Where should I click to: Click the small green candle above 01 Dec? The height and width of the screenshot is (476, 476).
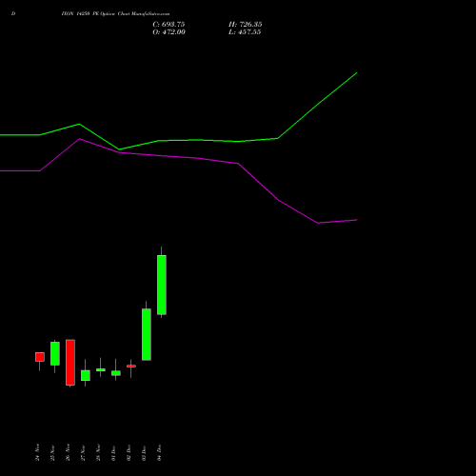[116, 373]
